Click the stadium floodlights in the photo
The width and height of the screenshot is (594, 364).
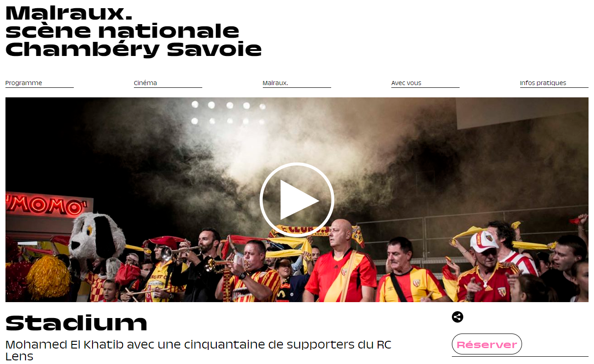click(228, 112)
